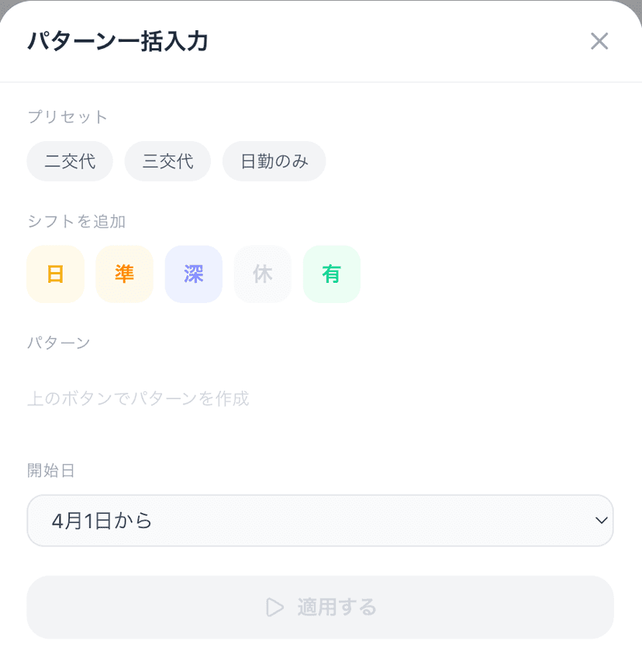Add the 休 rest day to pattern
Image resolution: width=642 pixels, height=672 pixels.
point(263,274)
